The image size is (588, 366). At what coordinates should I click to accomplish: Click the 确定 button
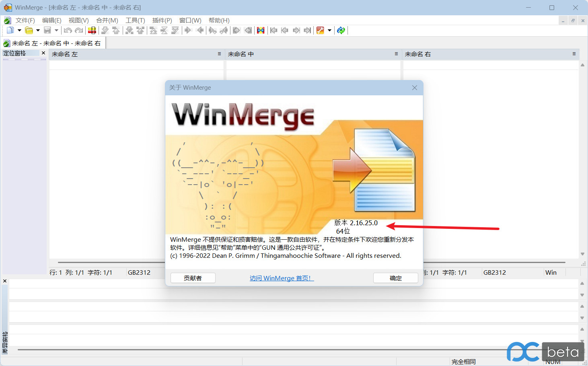click(x=396, y=278)
